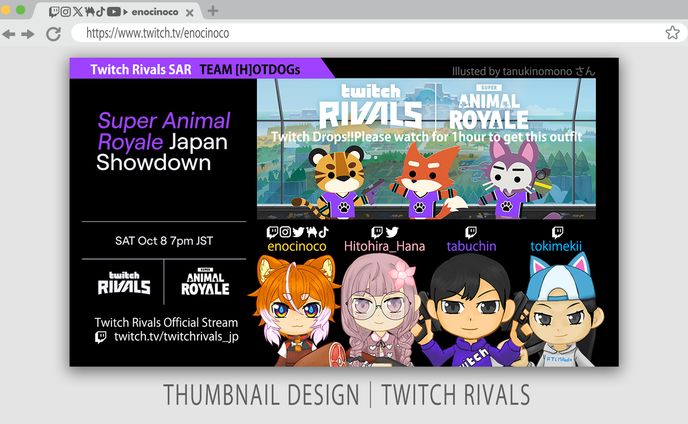Click the YouTube icon in the tab title
The image size is (688, 424).
click(114, 12)
